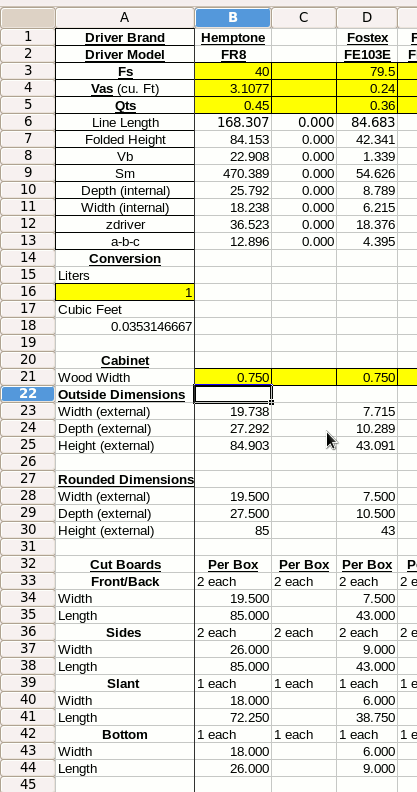417x792 pixels.
Task: Select column B header
Action: [233, 18]
